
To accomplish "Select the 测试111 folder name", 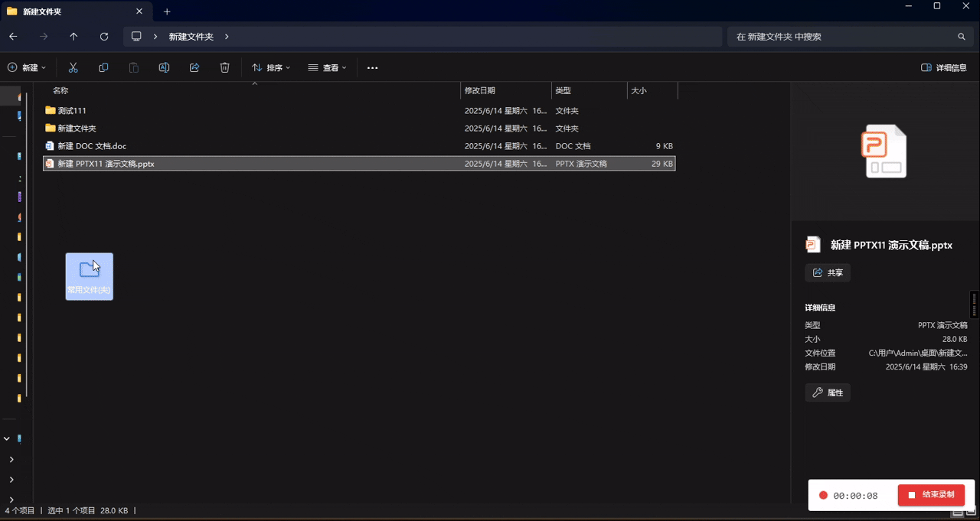I will 72,111.
